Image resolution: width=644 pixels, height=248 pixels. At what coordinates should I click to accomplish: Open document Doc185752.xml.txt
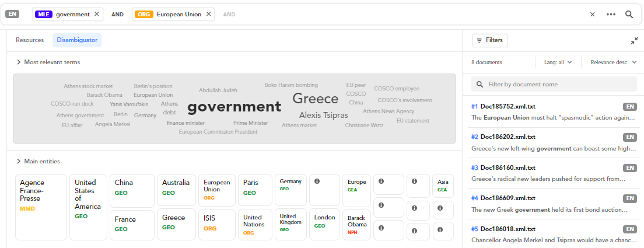(x=503, y=106)
